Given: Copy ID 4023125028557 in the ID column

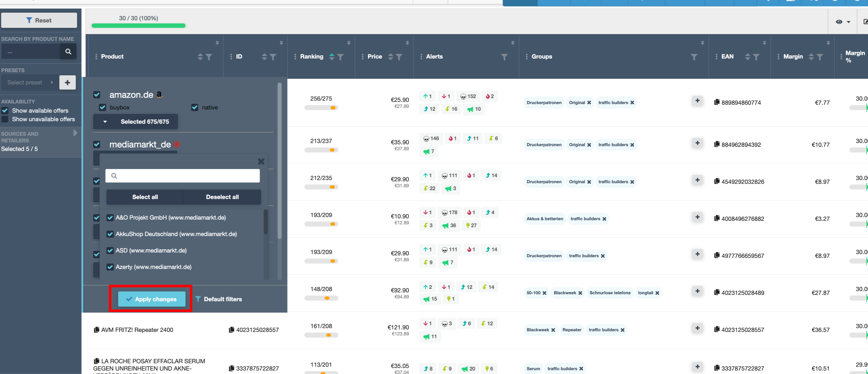Looking at the screenshot, I should [232, 329].
